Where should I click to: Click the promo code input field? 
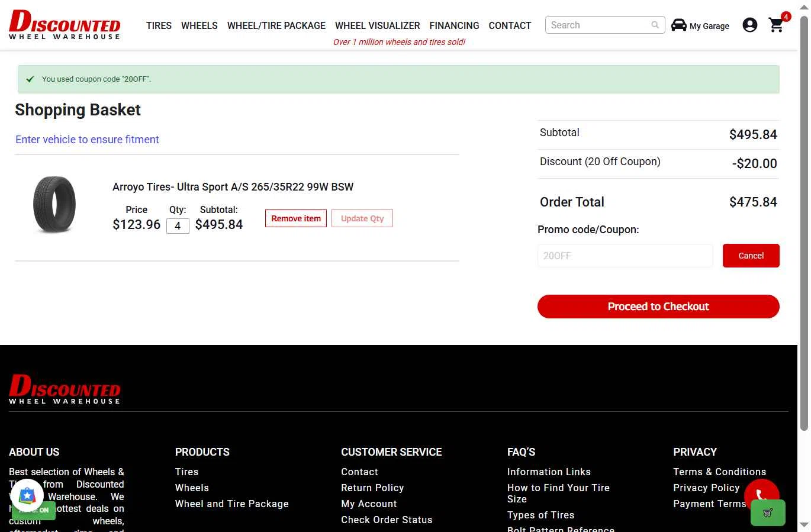pos(625,256)
